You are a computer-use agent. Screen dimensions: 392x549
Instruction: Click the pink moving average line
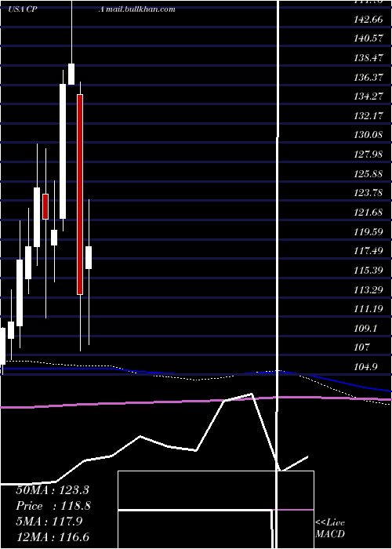[x=196, y=401]
